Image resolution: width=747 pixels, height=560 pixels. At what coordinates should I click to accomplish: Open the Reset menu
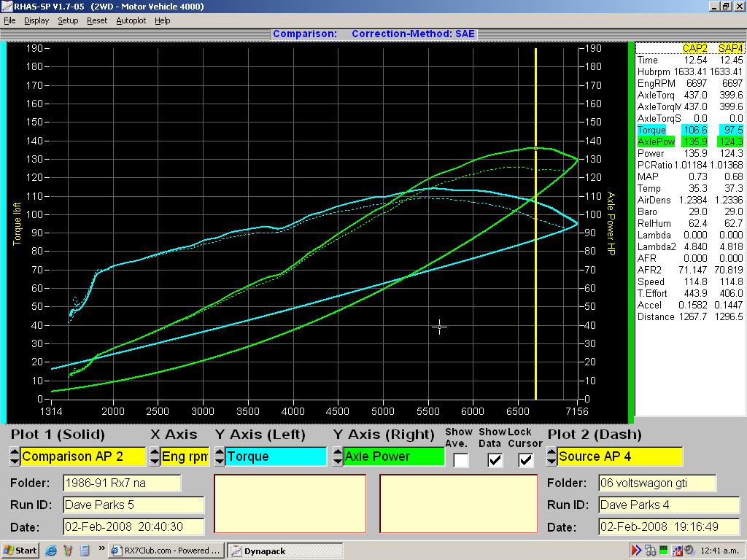pos(97,20)
